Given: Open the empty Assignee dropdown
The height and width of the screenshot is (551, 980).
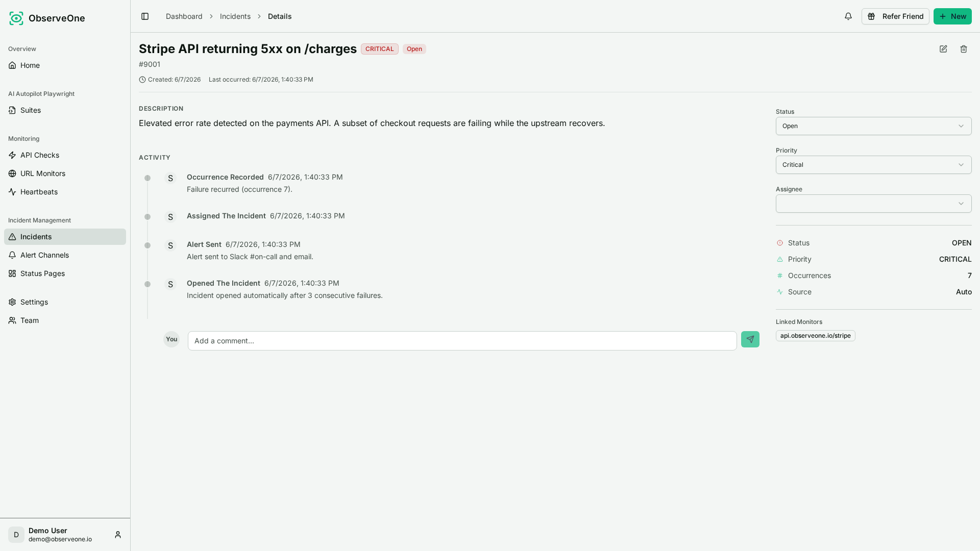Looking at the screenshot, I should pyautogui.click(x=873, y=204).
